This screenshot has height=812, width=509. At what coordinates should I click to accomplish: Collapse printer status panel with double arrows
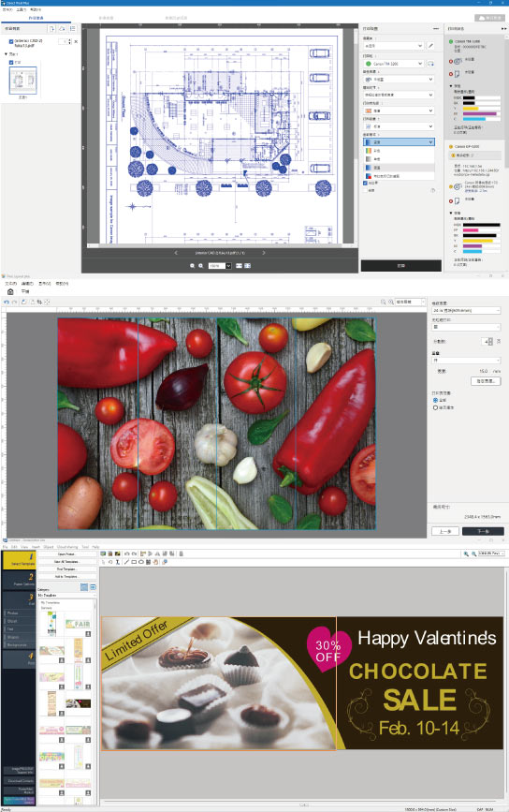coord(503,28)
